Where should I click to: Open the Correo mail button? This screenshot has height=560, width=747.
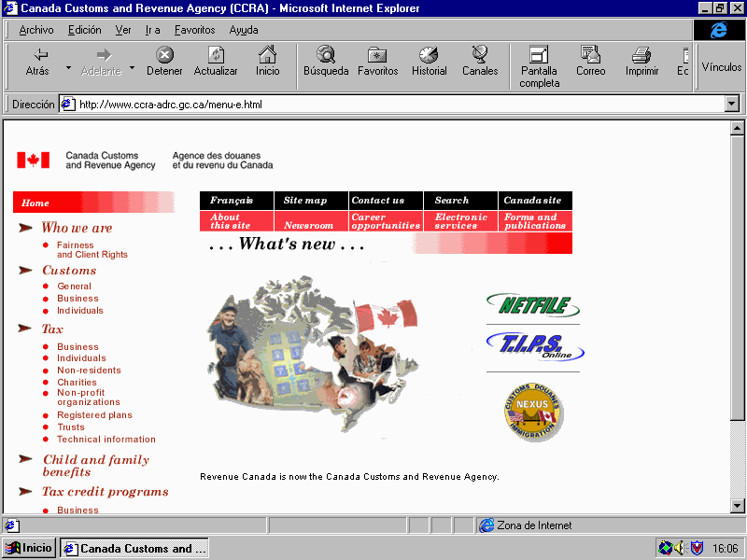(590, 62)
